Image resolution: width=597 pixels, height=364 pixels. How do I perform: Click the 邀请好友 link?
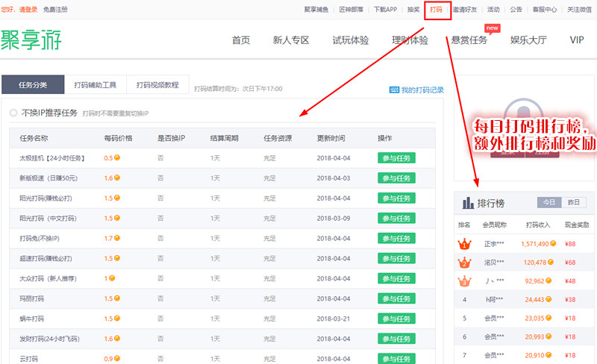click(x=465, y=10)
